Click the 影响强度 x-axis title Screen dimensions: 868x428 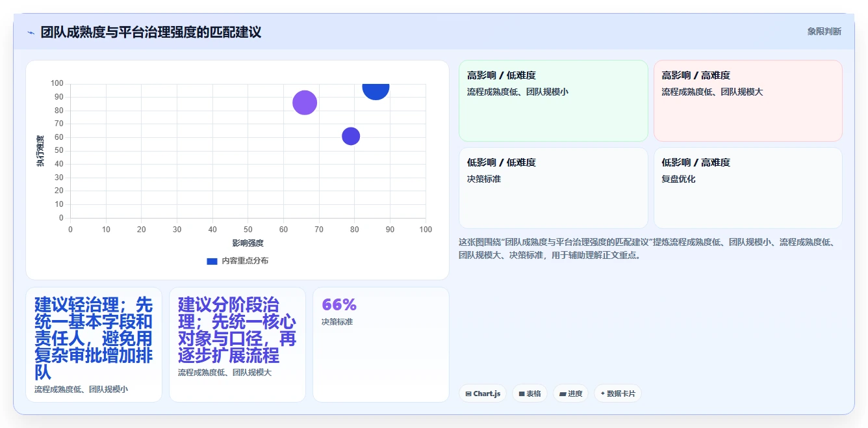click(248, 243)
